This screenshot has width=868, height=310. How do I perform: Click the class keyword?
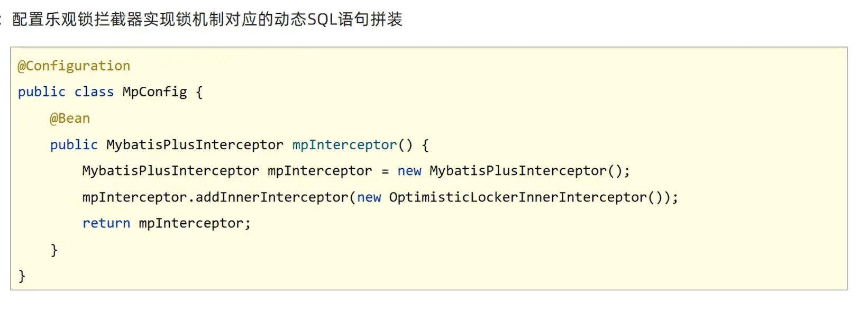click(94, 92)
